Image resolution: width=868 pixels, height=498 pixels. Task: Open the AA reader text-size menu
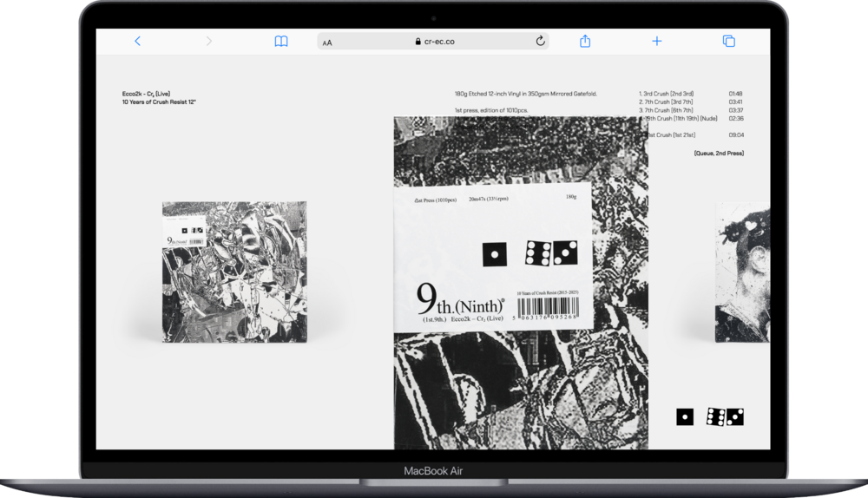(327, 42)
